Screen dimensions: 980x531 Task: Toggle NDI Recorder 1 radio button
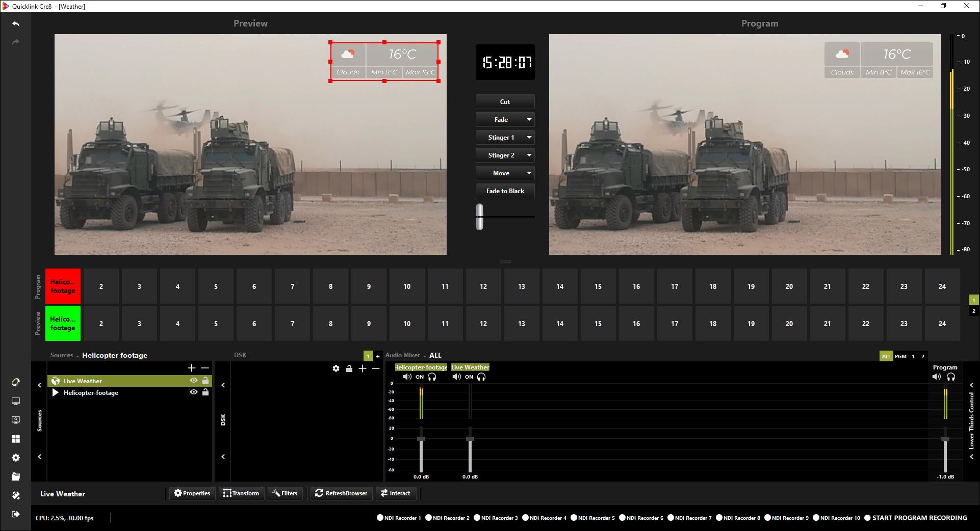tap(380, 518)
